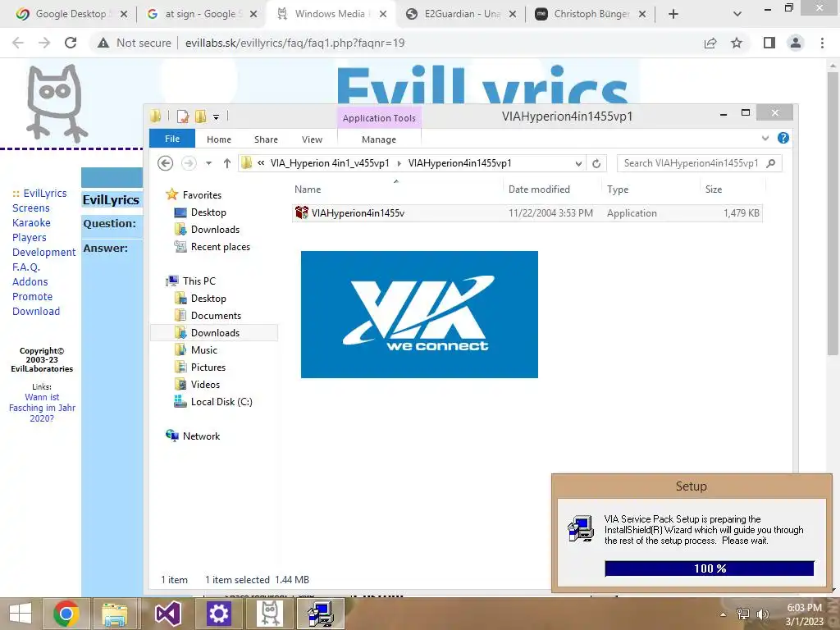Open Documents folder under This PC
The image size is (840, 630).
(216, 316)
